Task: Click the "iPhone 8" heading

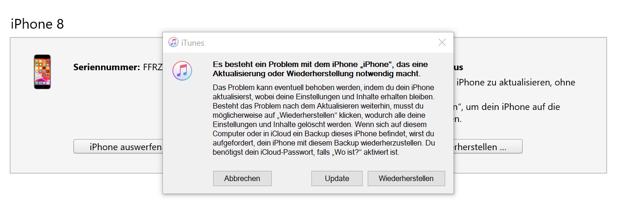Action: 37,24
